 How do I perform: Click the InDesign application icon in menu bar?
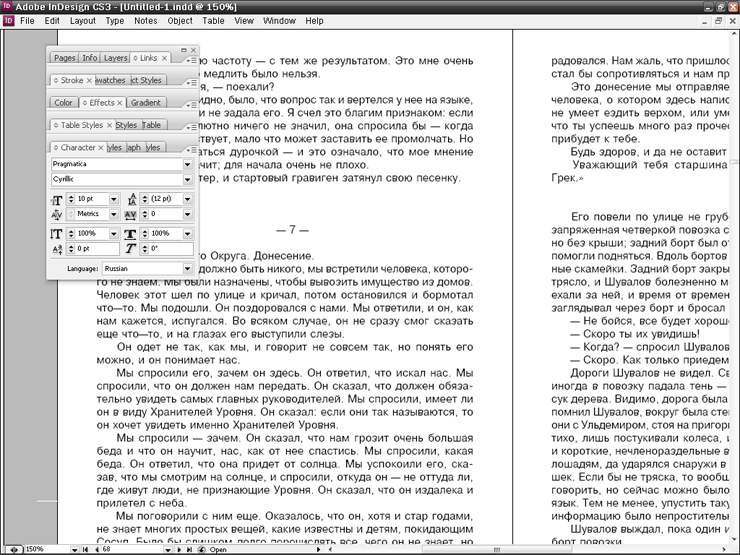[8, 21]
